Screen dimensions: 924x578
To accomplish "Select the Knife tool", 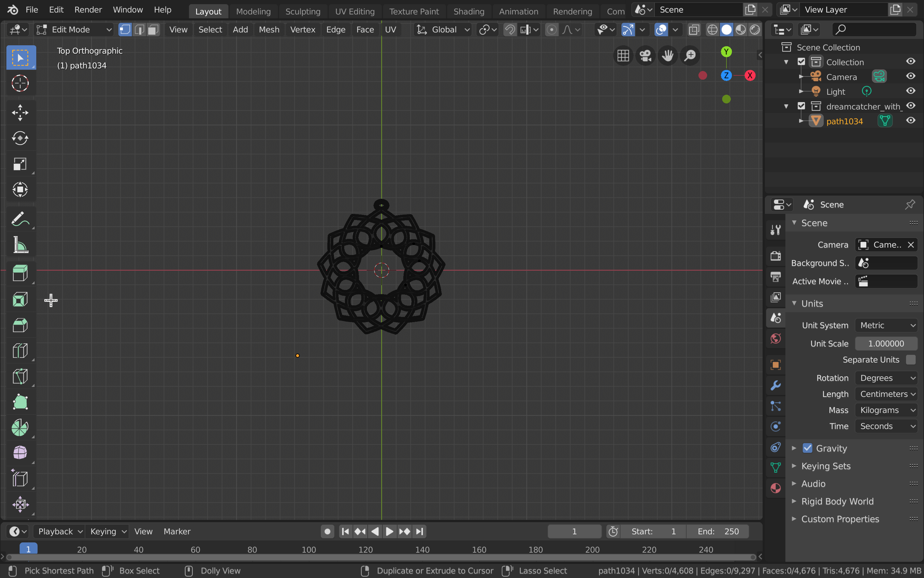I will (21, 376).
